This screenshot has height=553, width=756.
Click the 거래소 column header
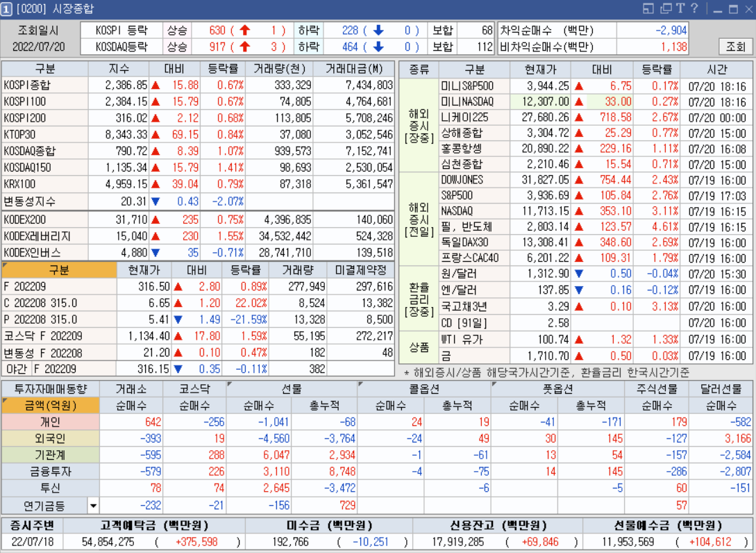[131, 389]
